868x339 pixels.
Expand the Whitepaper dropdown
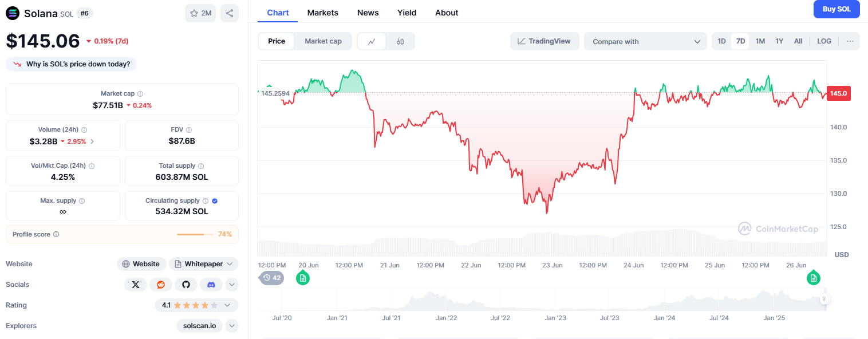tap(204, 264)
